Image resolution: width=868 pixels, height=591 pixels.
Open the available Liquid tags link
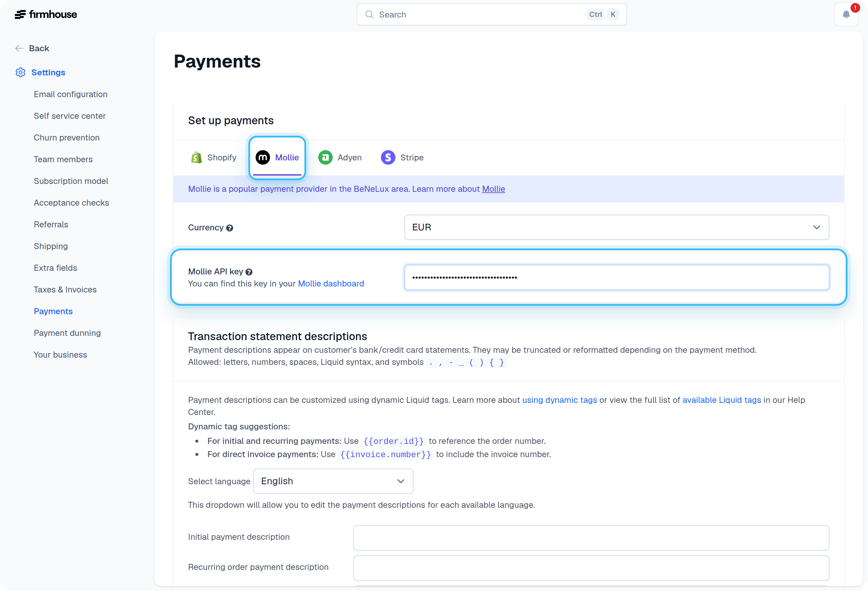point(722,400)
